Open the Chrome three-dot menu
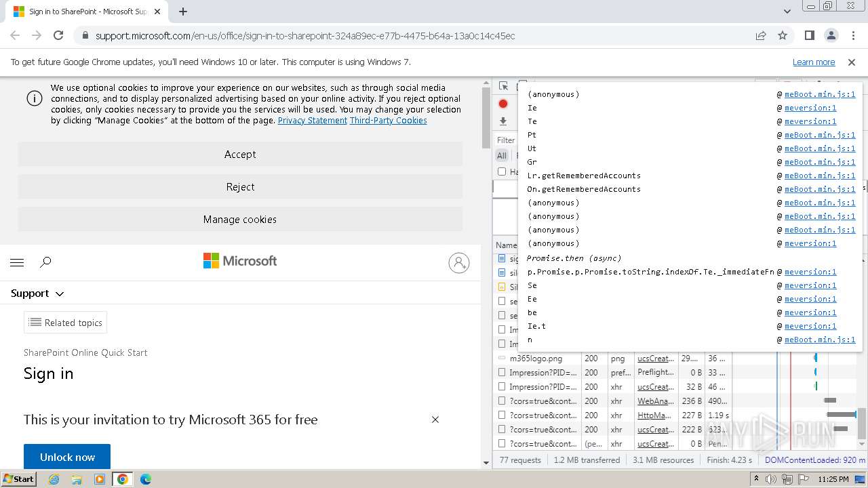The height and width of the screenshot is (488, 868). pyautogui.click(x=852, y=35)
